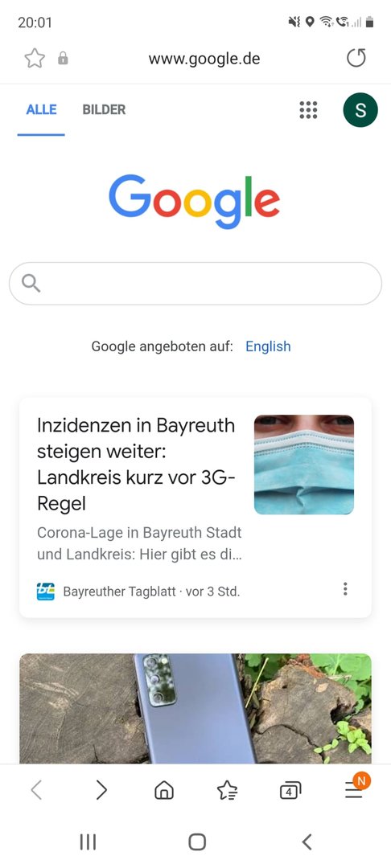The height and width of the screenshot is (868, 391).
Task: Go forward using browser forward arrow
Action: [x=101, y=791]
